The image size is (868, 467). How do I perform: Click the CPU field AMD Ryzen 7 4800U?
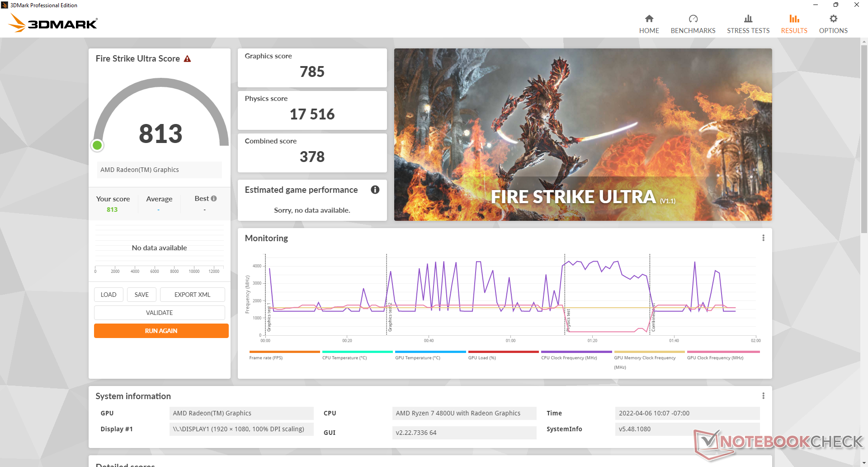pyautogui.click(x=464, y=413)
